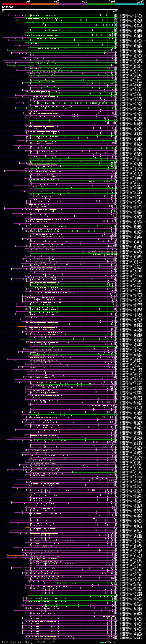Open UniRef100_Q4A2B5 entry

(x=131, y=35)
